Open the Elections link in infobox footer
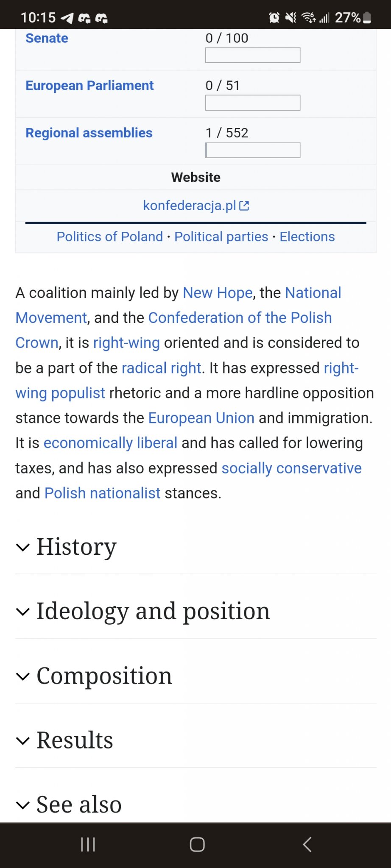Viewport: 391px width, 868px height. click(307, 236)
